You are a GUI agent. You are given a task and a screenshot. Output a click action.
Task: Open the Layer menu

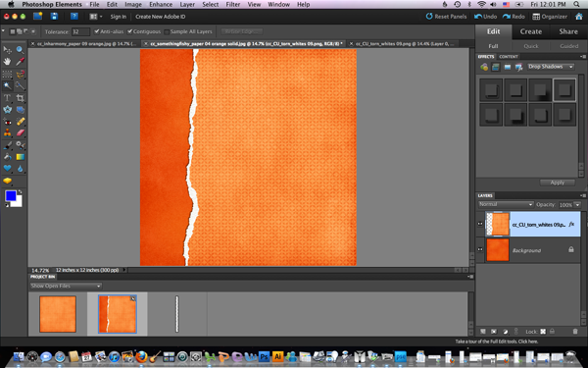(187, 5)
